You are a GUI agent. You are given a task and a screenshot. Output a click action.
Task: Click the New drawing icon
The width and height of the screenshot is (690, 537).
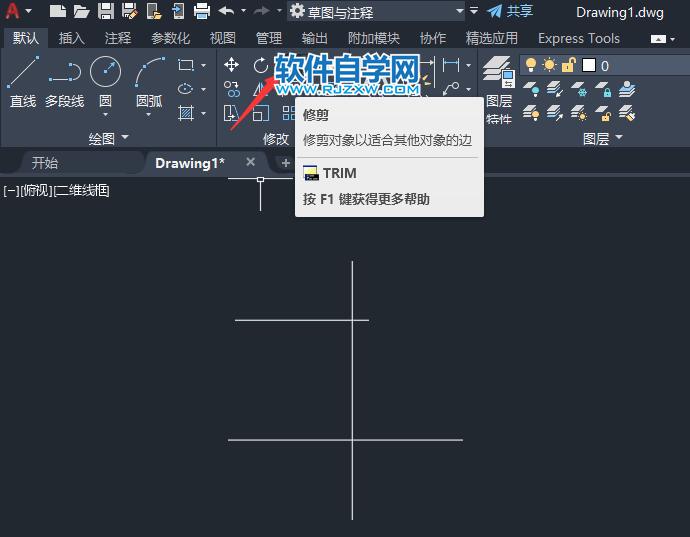tap(58, 11)
